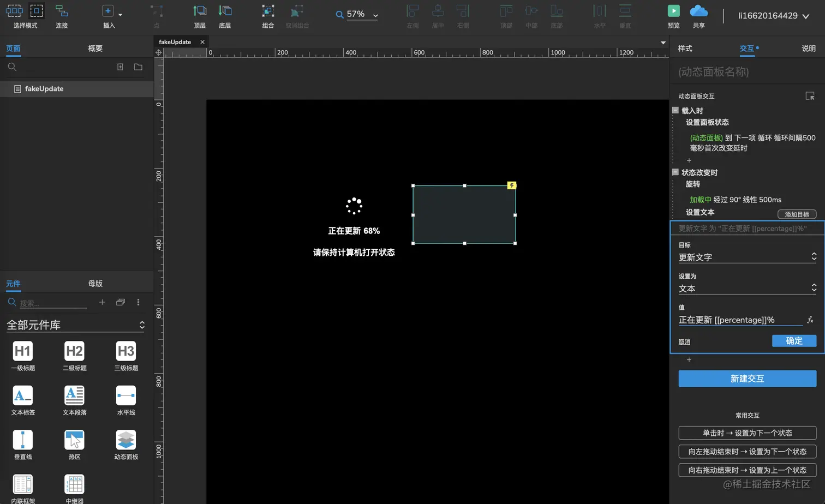This screenshot has width=825, height=504.
Task: Add a new folder icon
Action: [x=138, y=67]
